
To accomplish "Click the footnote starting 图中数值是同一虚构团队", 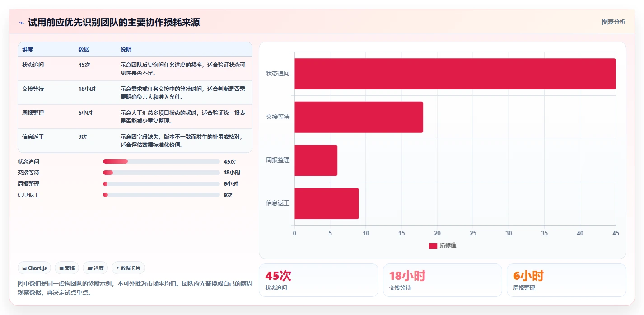I will [135, 288].
